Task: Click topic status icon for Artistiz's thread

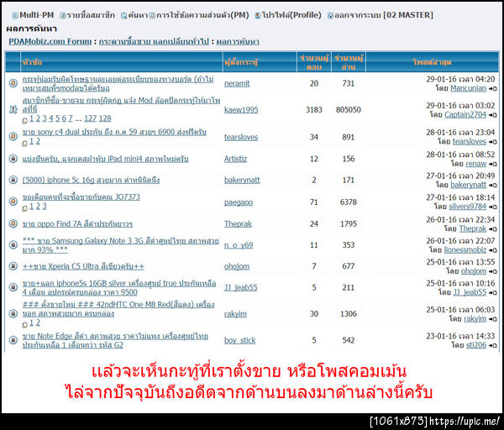Action: point(13,159)
